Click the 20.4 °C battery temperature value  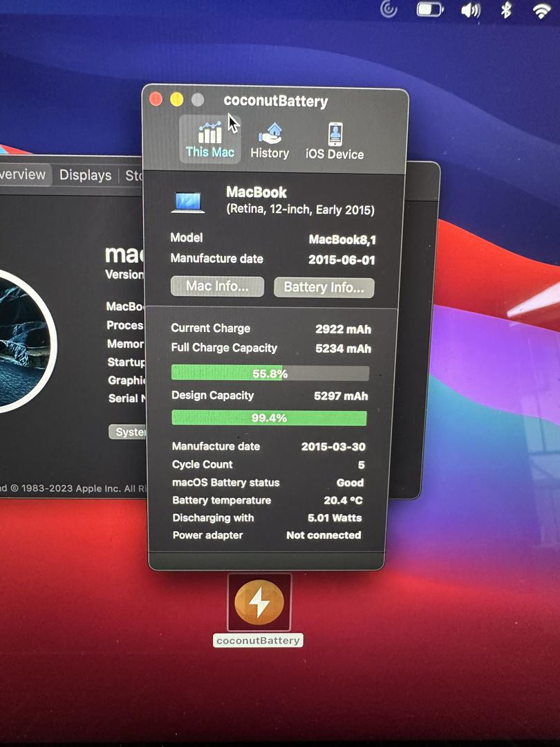(343, 501)
